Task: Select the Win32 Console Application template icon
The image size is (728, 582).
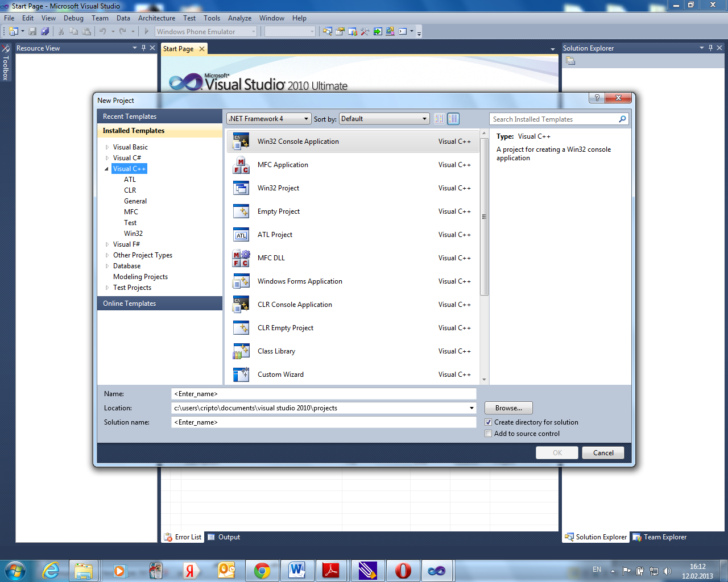Action: coord(241,142)
